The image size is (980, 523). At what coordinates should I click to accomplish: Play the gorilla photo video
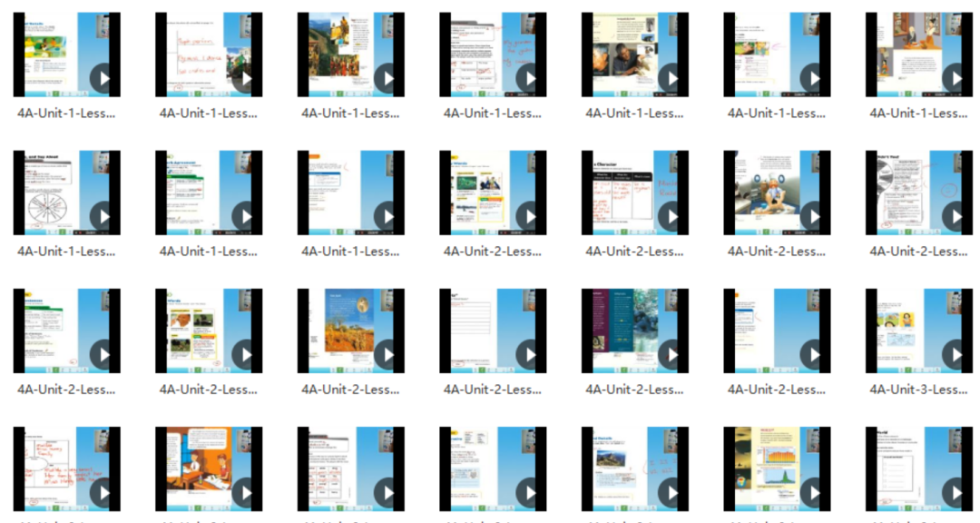coord(670,355)
